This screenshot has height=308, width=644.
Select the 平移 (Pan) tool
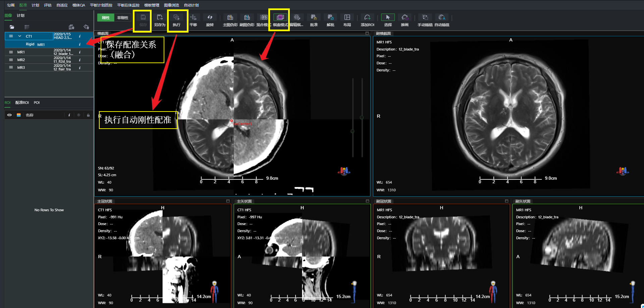click(x=193, y=17)
